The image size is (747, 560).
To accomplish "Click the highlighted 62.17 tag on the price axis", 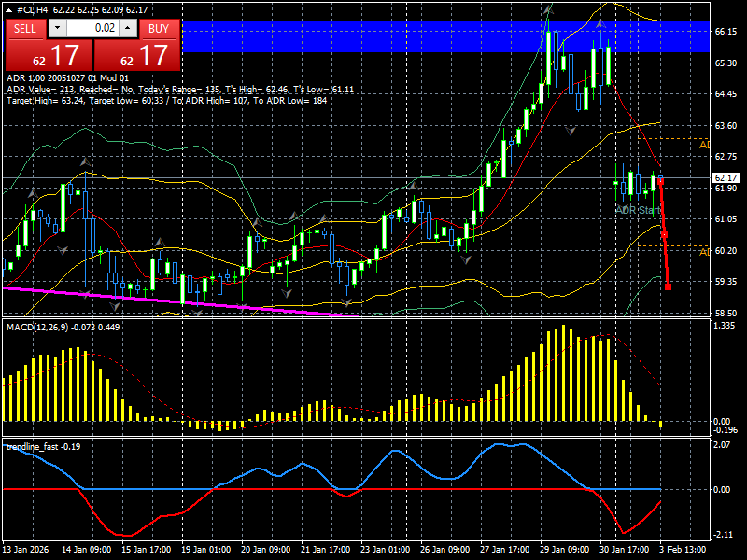I will 726,178.
